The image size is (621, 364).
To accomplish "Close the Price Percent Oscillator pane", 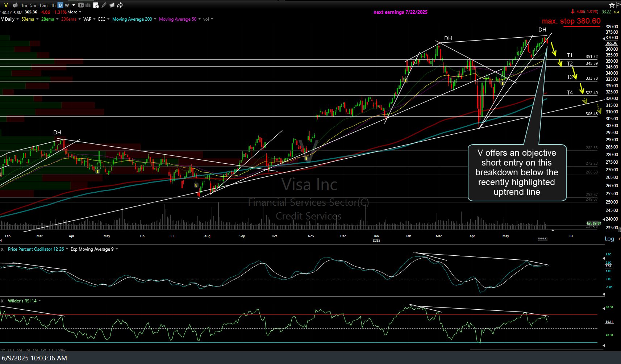I will pyautogui.click(x=3, y=249).
